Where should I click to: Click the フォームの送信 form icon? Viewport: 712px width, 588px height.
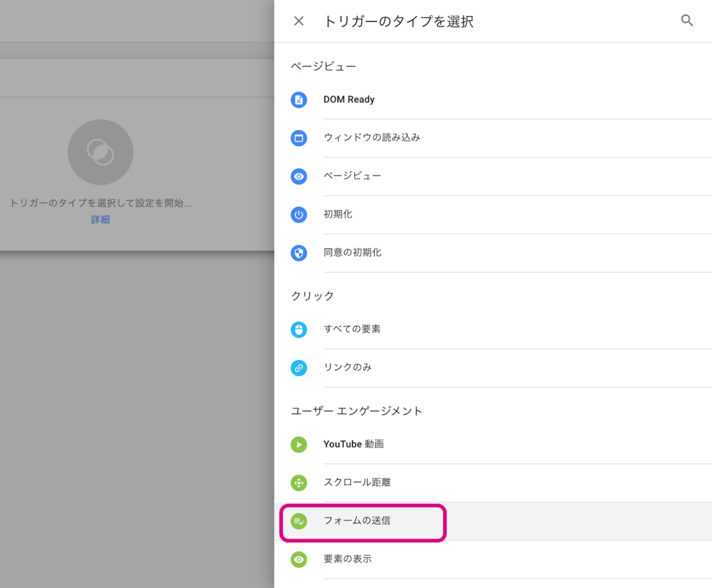pyautogui.click(x=298, y=522)
